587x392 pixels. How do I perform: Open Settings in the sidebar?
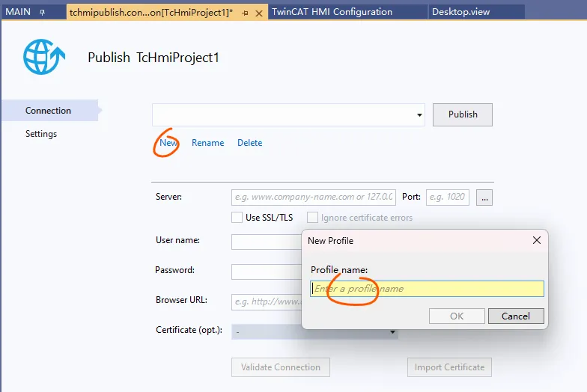pyautogui.click(x=41, y=134)
